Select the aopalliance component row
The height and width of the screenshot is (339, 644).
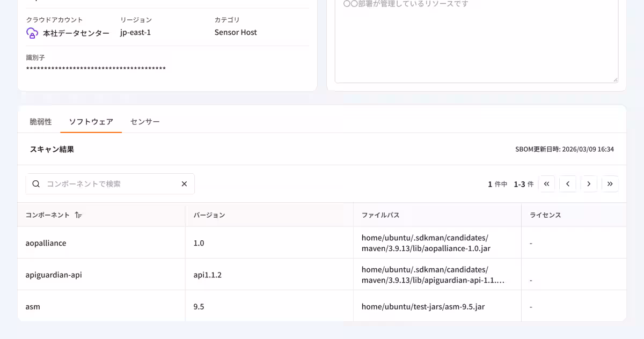pos(46,242)
